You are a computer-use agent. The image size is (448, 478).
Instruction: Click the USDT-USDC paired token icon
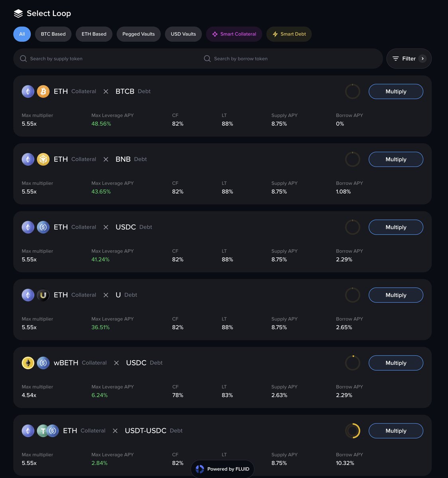tap(48, 431)
